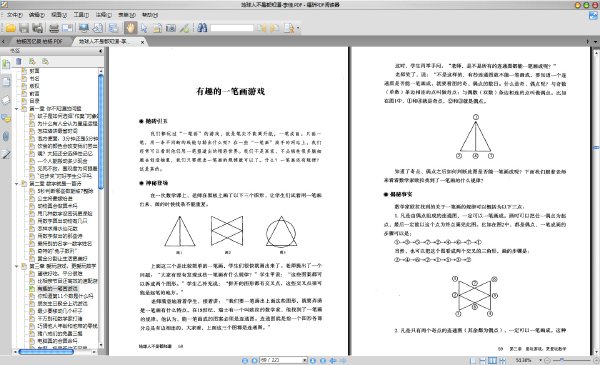Open the 视图(V) menu

tap(59, 15)
